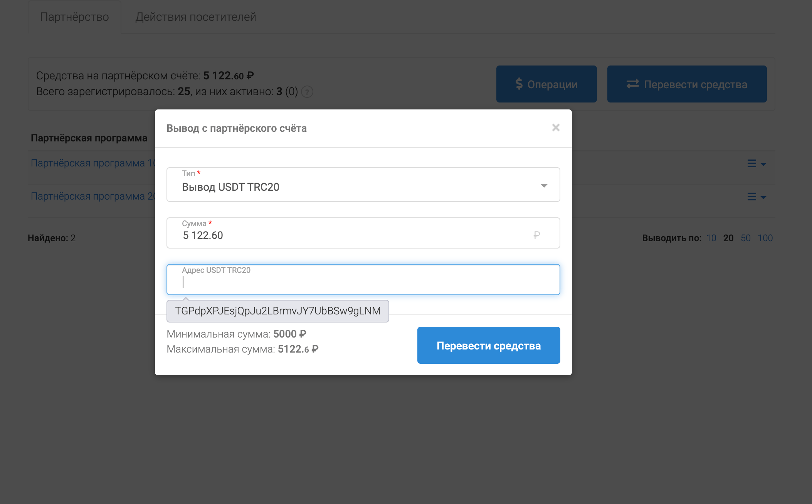Open hamburger menu for second partner program
Image resolution: width=812 pixels, height=504 pixels.
pyautogui.click(x=751, y=197)
